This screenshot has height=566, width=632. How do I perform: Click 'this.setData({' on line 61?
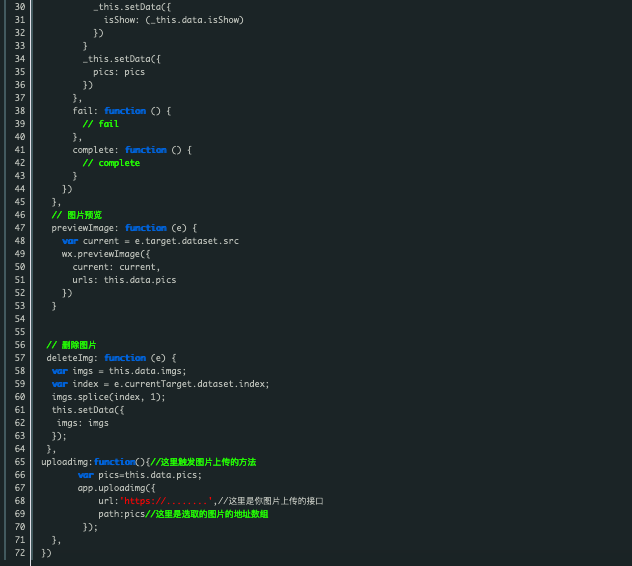pos(88,410)
